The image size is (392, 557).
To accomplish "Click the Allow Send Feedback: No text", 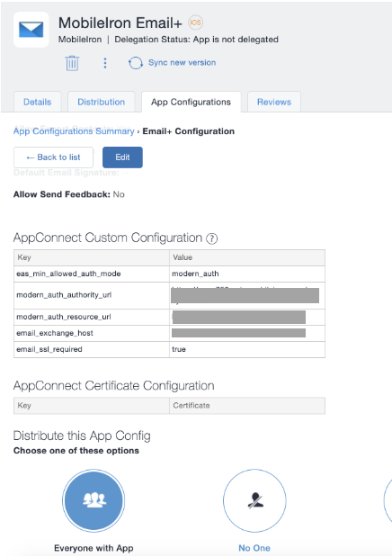I will pyautogui.click(x=69, y=194).
